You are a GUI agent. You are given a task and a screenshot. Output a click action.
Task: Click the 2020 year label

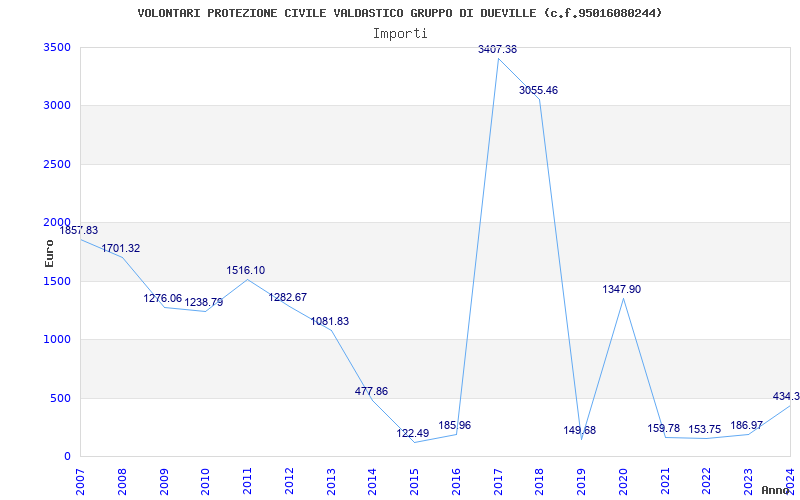click(623, 481)
